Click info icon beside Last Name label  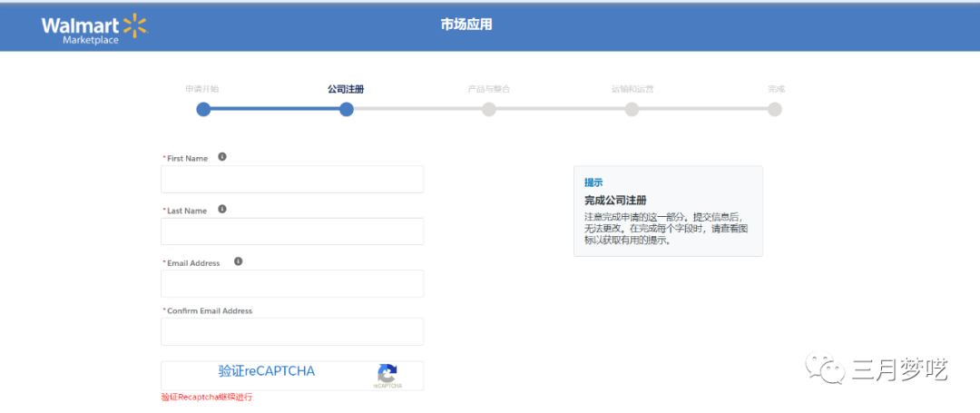222,210
